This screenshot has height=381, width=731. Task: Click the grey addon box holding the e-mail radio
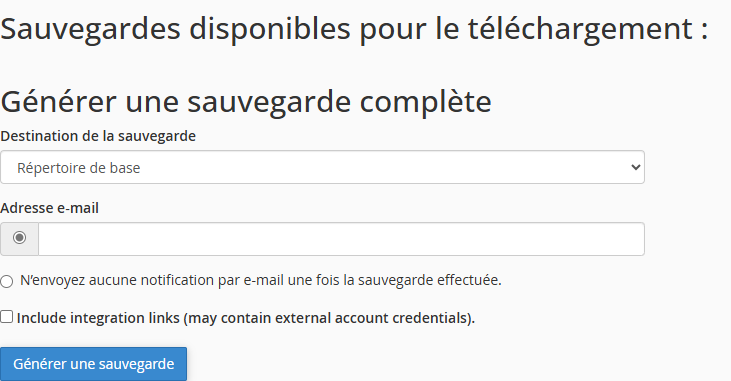point(19,239)
